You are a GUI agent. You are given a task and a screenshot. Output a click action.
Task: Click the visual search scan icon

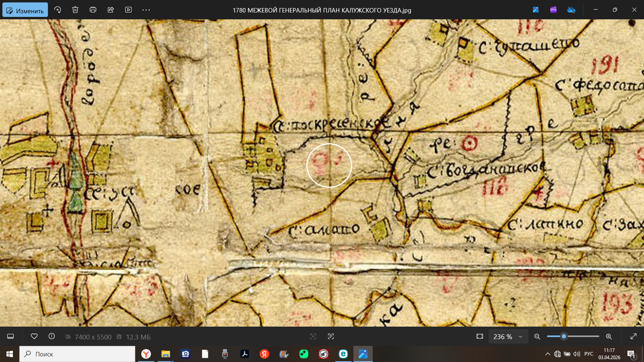pos(313,336)
